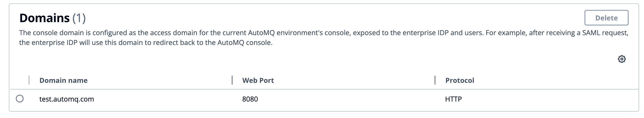Click the console domain description paragraph
Image resolution: width=644 pixels, height=118 pixels.
(x=324, y=38)
